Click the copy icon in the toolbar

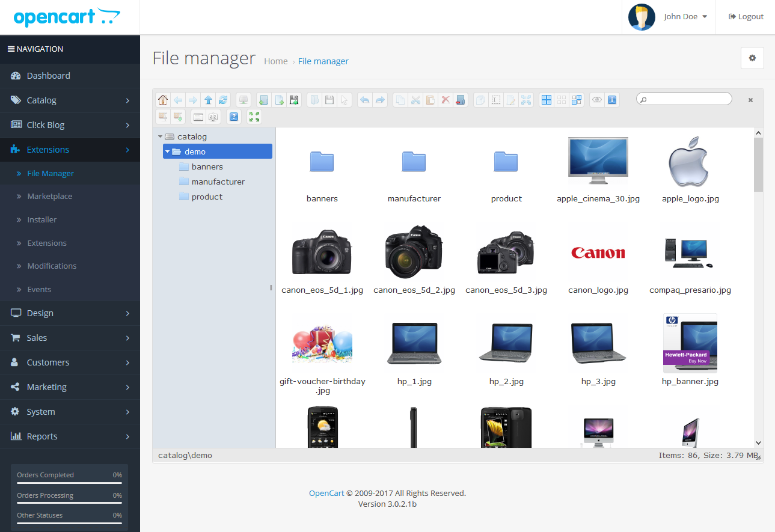click(400, 100)
